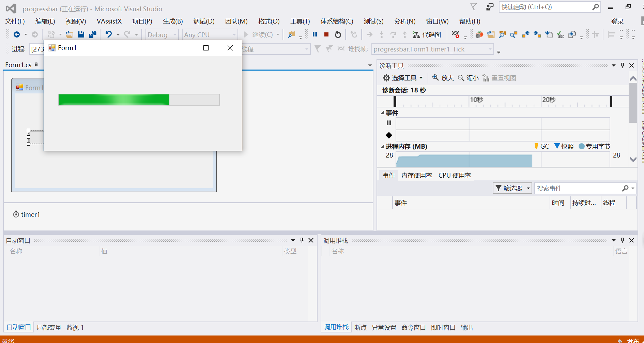The height and width of the screenshot is (343, 644).
Task: Click VAssistX navigate back blue arrow icon
Action: click(526, 34)
